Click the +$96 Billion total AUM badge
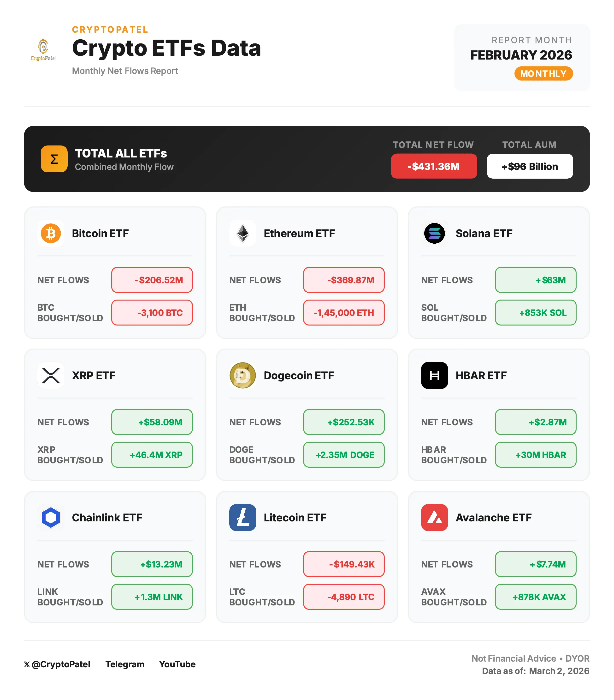Viewport: 614px width, 700px height. [x=530, y=166]
